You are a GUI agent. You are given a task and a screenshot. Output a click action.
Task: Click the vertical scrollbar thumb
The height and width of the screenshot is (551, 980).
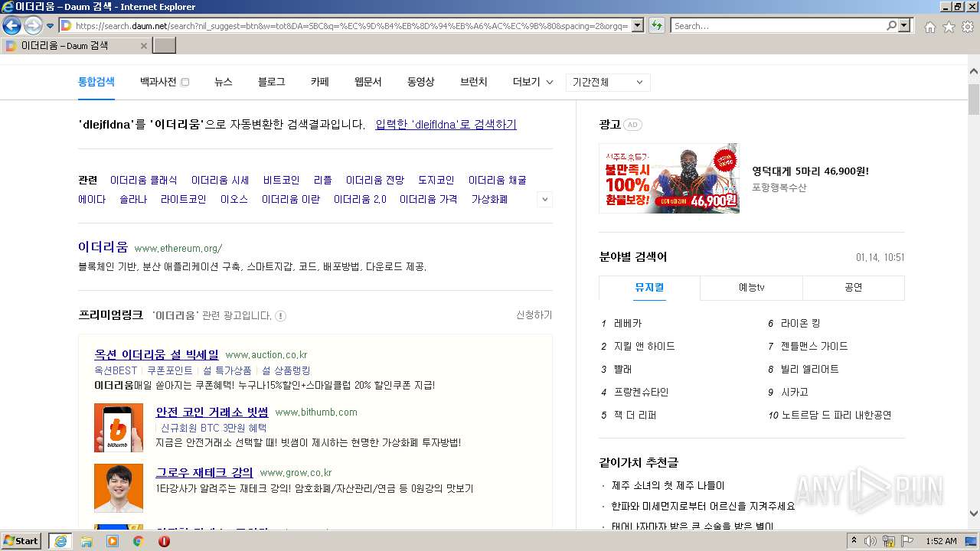pyautogui.click(x=974, y=99)
